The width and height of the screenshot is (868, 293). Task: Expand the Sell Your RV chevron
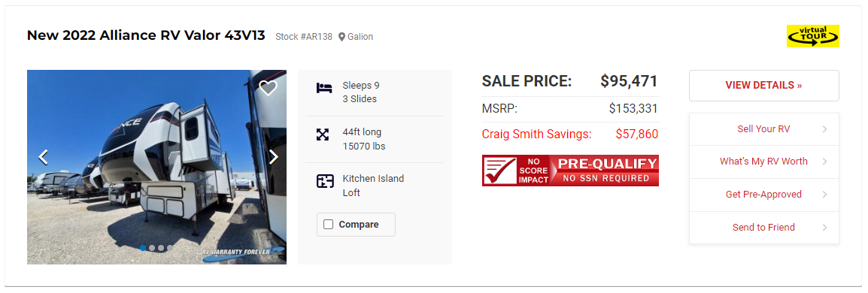pyautogui.click(x=825, y=129)
